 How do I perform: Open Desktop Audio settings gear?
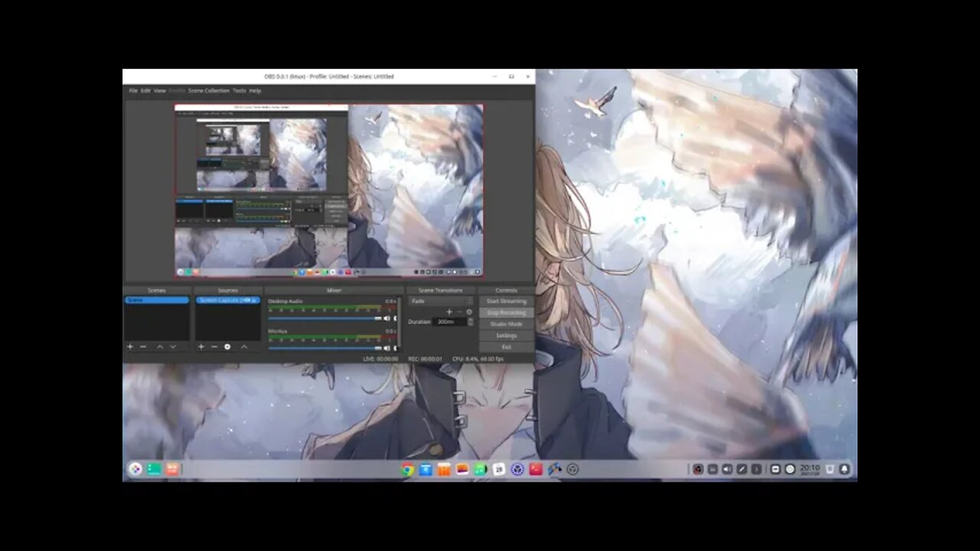(x=395, y=318)
